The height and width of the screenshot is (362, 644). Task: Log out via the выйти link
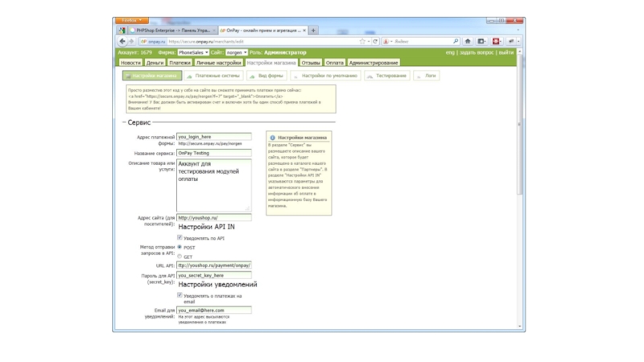506,52
